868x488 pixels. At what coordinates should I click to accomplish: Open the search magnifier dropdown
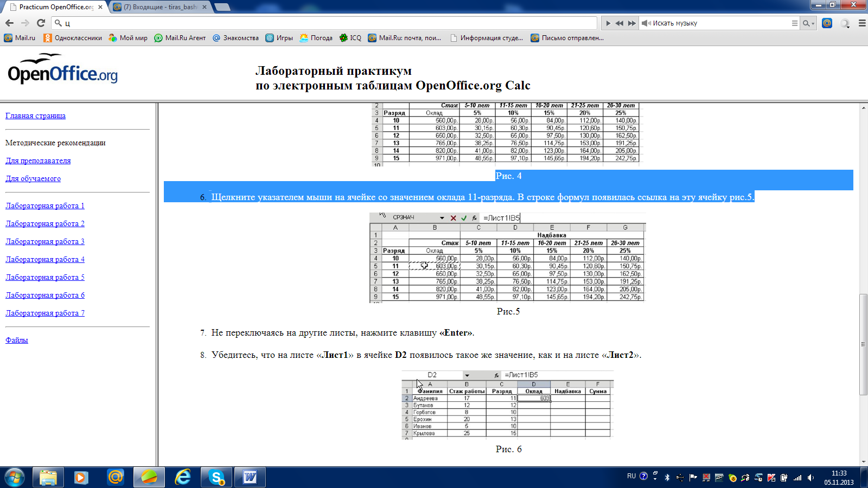pos(809,23)
